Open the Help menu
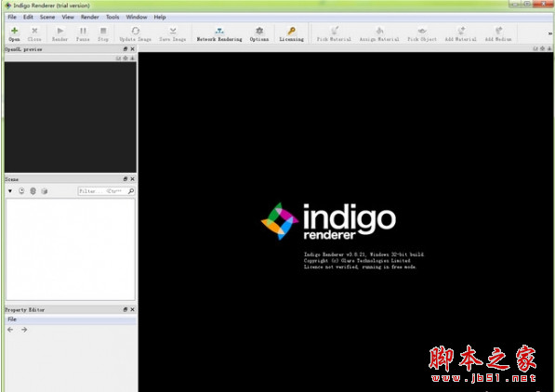Image resolution: width=555 pixels, height=392 pixels. (160, 17)
